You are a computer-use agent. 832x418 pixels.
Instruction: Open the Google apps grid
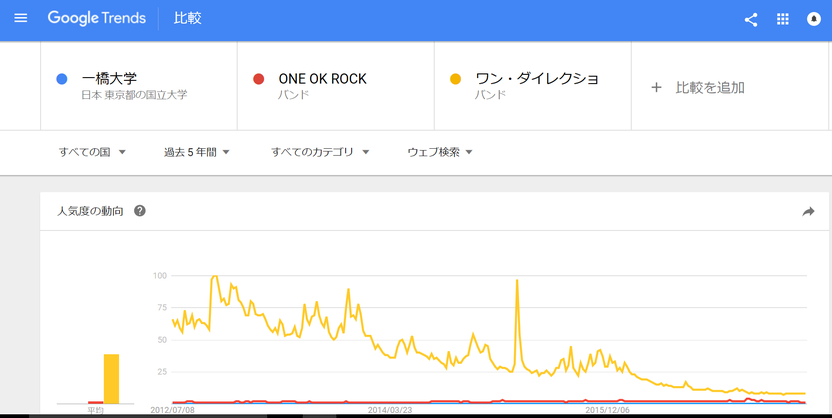(783, 19)
